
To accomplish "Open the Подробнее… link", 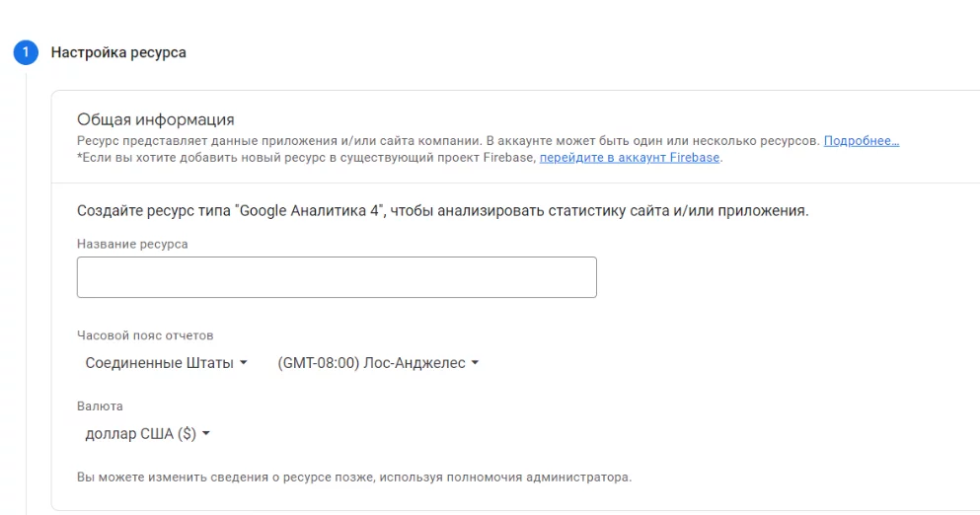I will [x=862, y=141].
